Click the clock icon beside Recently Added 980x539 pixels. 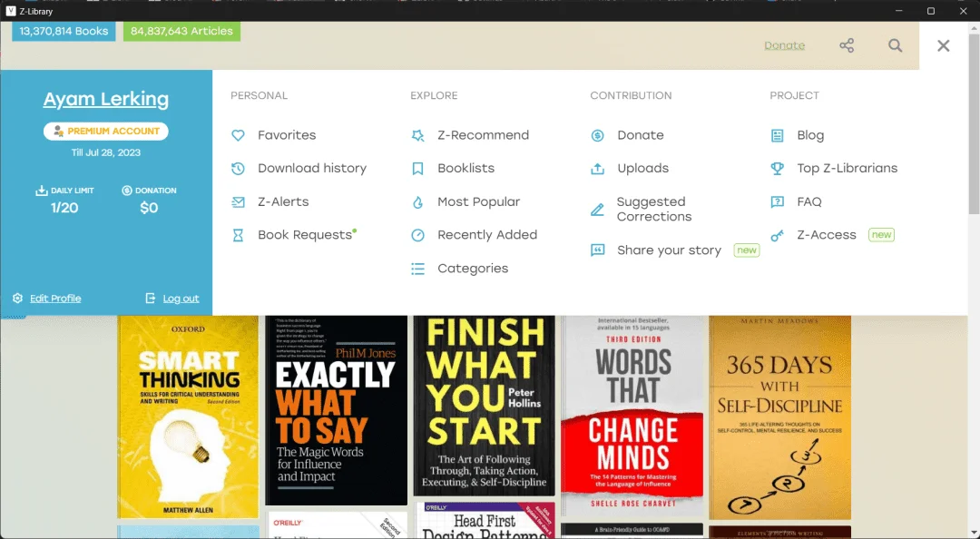(417, 235)
